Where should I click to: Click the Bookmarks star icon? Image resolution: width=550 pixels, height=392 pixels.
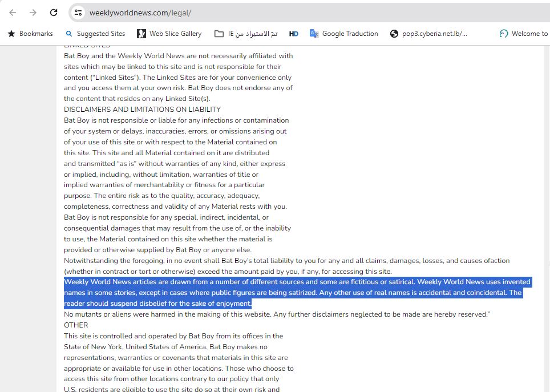(x=11, y=34)
